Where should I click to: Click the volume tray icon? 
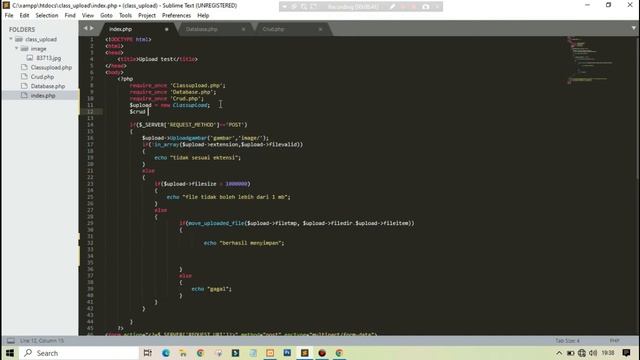(593, 353)
